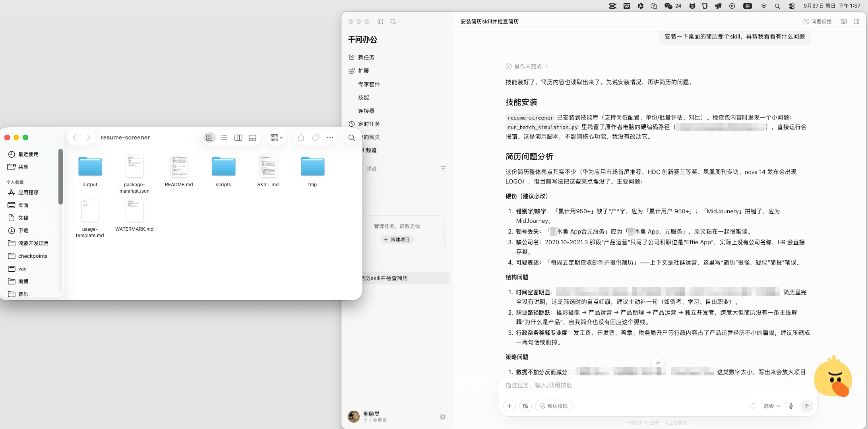Viewport: 868px width, 429px height.
Task: Click the Finder sidebar scrollbar
Action: click(x=60, y=177)
